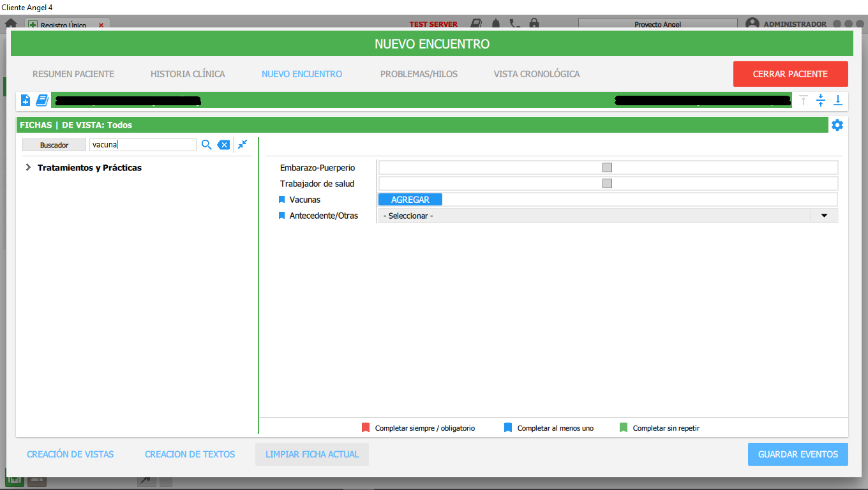Click the magnifier search icon
The image size is (868, 490).
coord(206,145)
